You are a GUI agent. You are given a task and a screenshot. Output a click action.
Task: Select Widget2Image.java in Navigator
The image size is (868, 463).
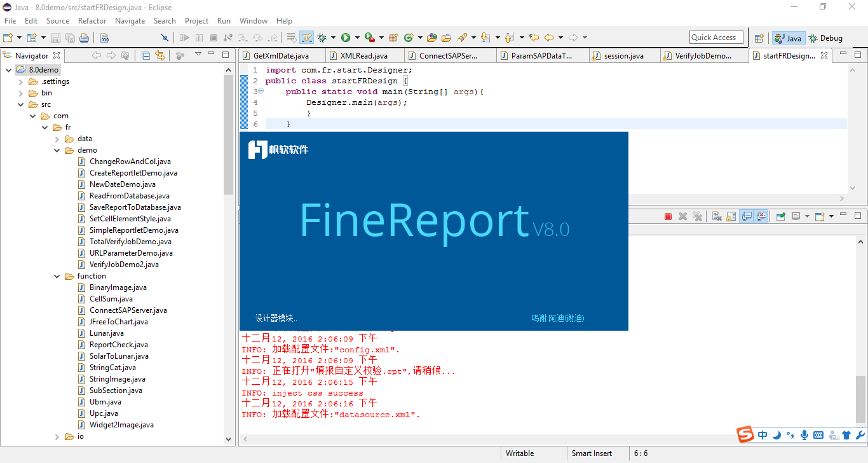[x=121, y=425]
